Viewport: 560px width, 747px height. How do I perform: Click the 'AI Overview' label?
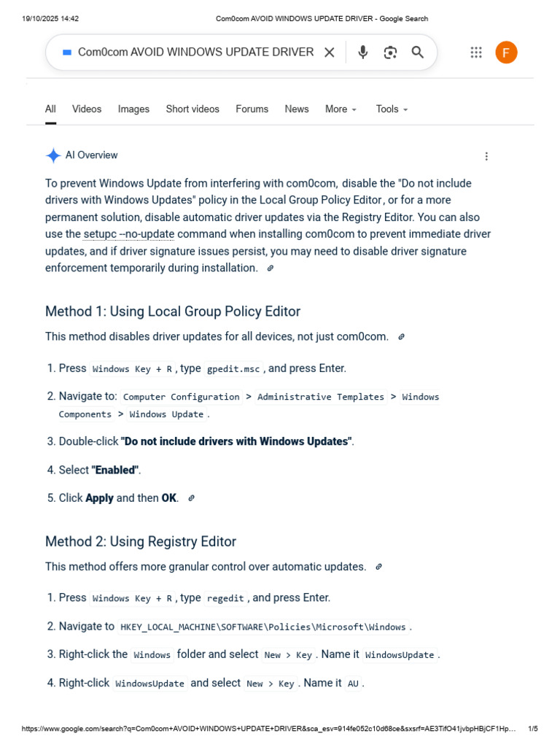91,155
